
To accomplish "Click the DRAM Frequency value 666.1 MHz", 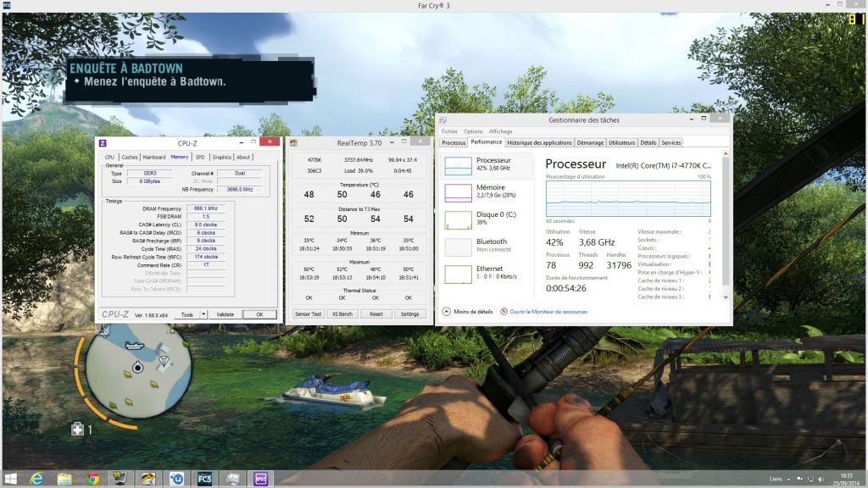I will [x=206, y=208].
